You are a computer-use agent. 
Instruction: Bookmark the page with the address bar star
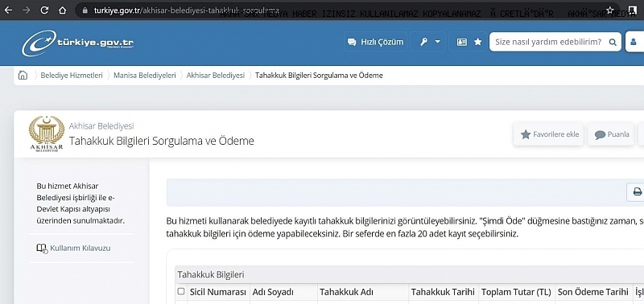click(610, 10)
